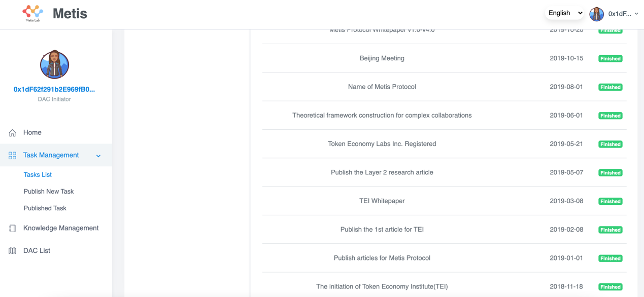
Task: Open Published Task submenu item
Action: 45,208
